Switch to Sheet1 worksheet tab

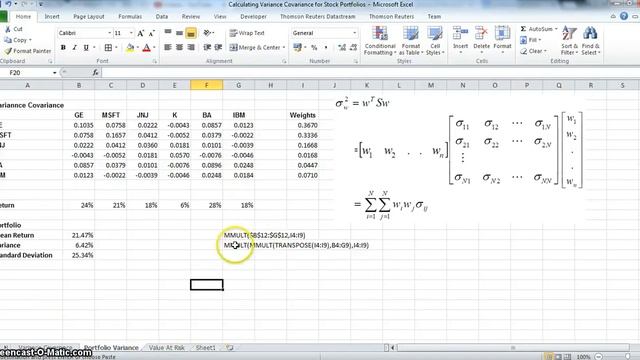pos(205,348)
